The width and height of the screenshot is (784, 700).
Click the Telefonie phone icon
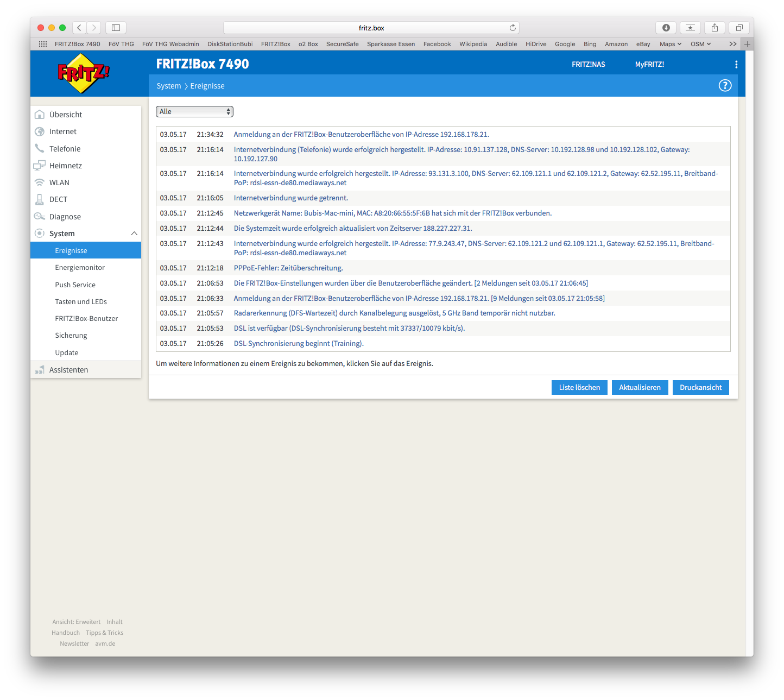point(40,148)
